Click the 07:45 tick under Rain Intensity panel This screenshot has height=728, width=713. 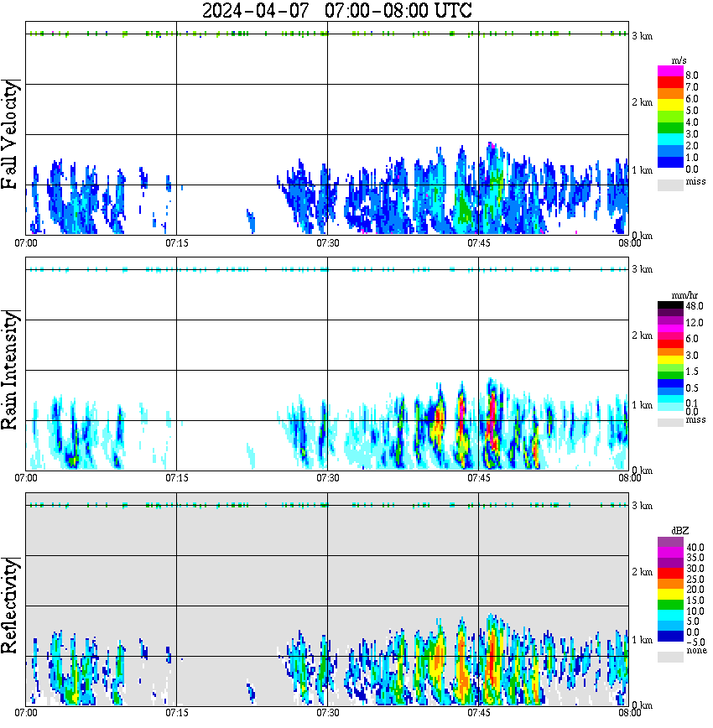tap(478, 478)
